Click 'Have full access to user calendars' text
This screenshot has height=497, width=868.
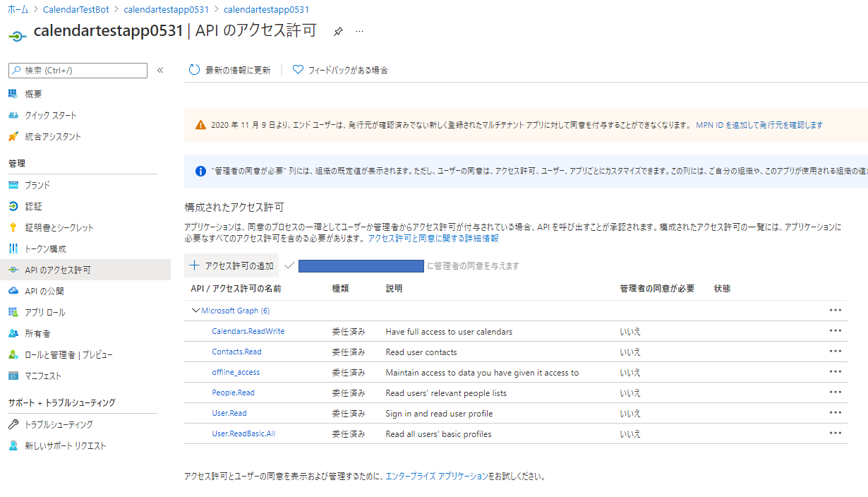pos(449,331)
